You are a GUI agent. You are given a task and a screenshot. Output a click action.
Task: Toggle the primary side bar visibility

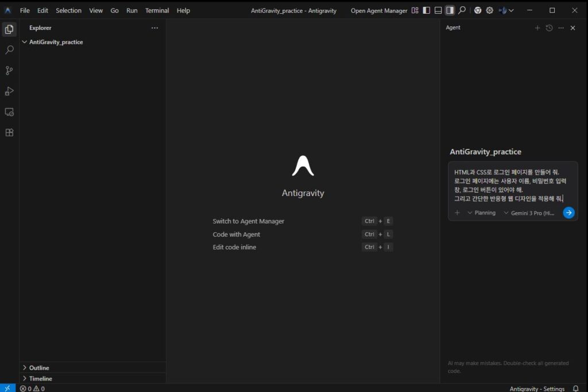point(426,10)
